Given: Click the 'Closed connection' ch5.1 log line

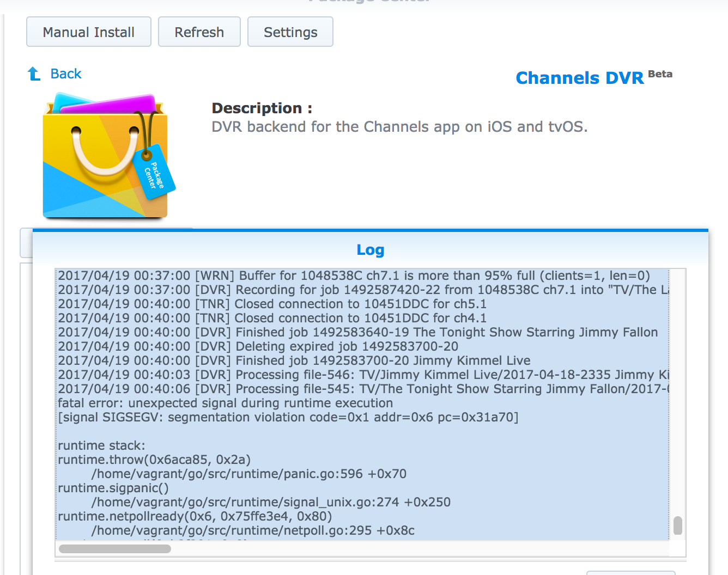Looking at the screenshot, I should [x=272, y=304].
